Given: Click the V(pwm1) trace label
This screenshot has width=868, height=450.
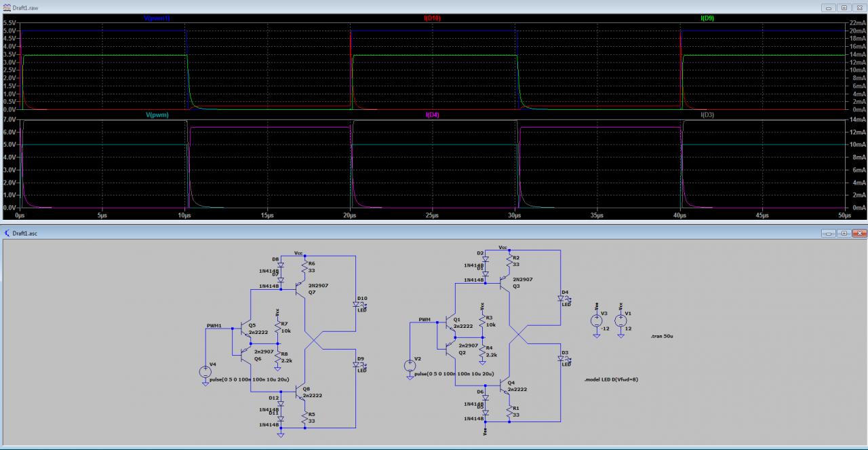Looking at the screenshot, I should (x=157, y=18).
